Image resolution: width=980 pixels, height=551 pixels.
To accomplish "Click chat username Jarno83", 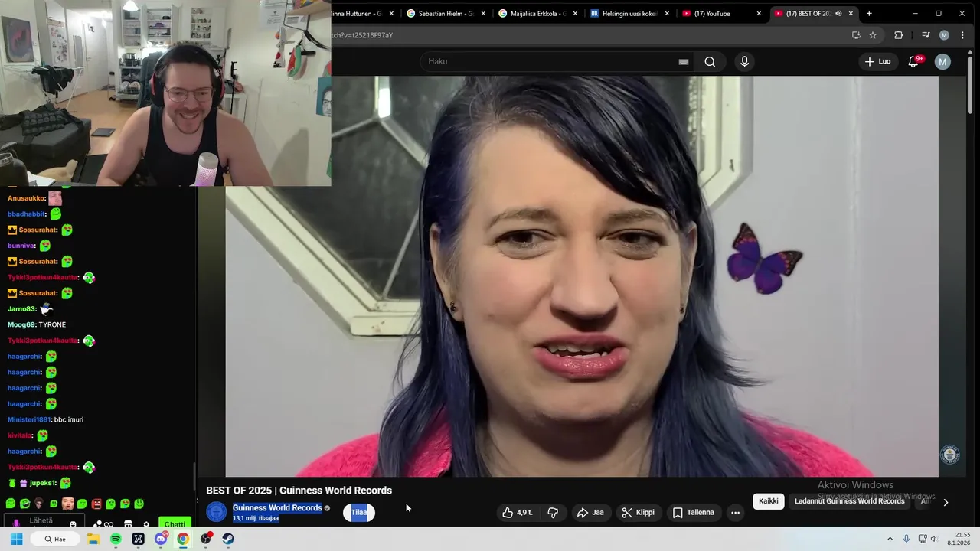I will point(21,309).
